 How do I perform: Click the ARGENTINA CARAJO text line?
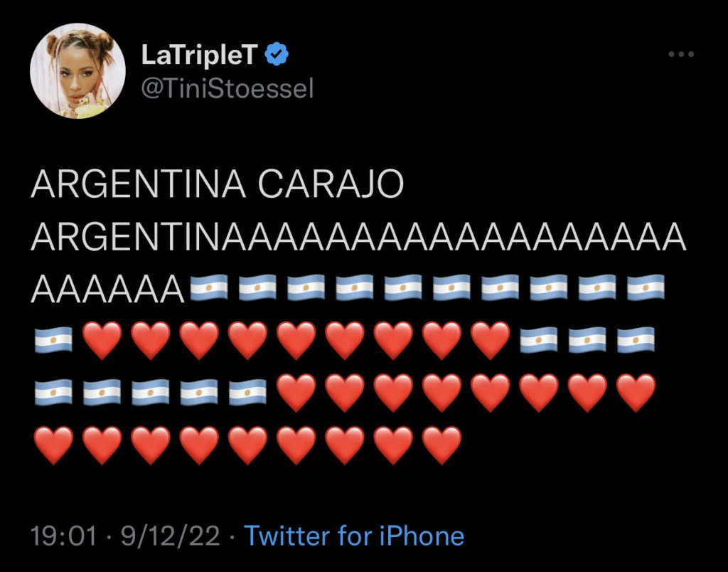click(x=218, y=186)
